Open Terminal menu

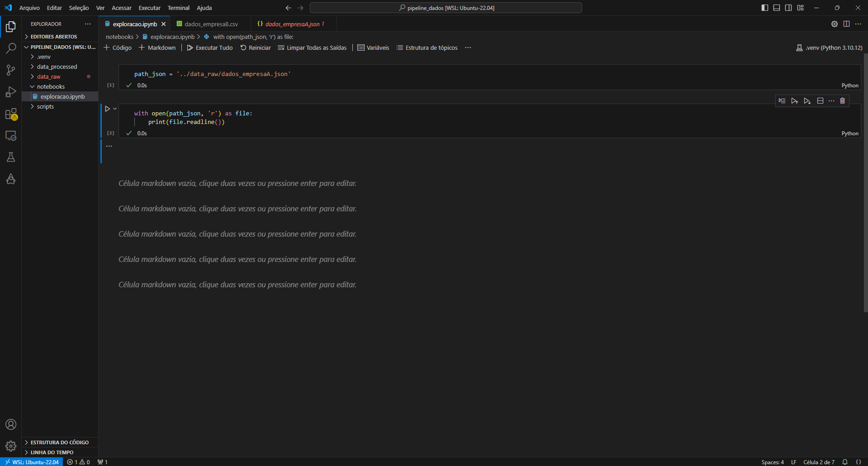(x=179, y=8)
